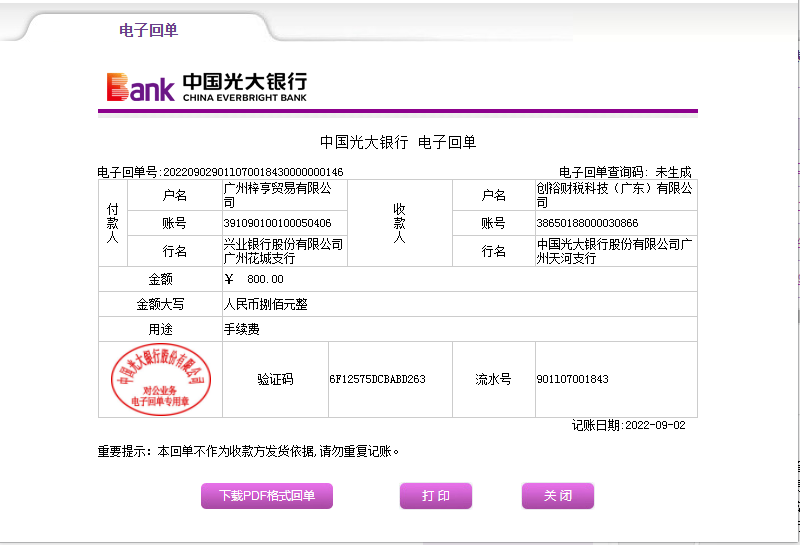The width and height of the screenshot is (800, 545).
Task: Click the 重要提示 notice line
Action: click(x=248, y=451)
